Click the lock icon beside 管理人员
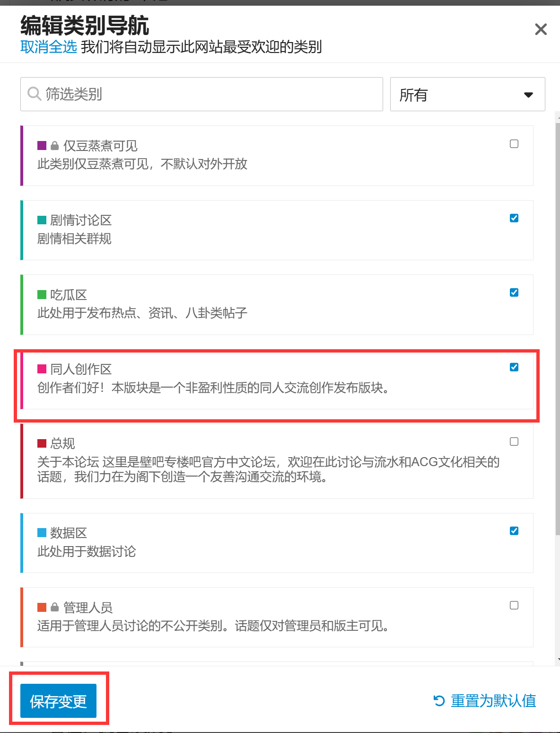560x733 pixels. (55, 607)
